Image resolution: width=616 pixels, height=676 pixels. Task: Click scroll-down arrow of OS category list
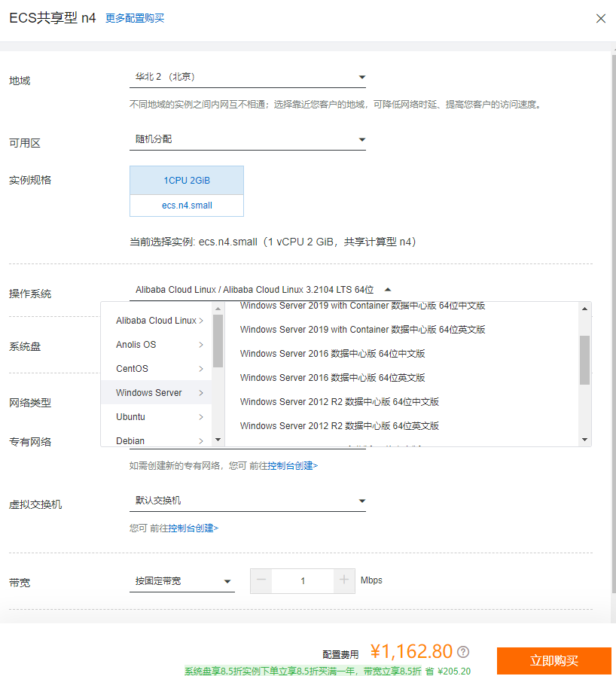(218, 440)
